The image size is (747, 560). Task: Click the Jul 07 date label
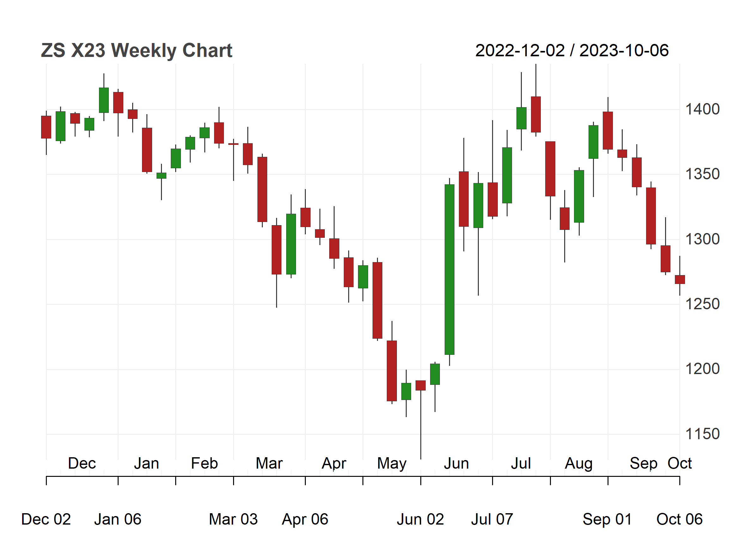coord(492,519)
